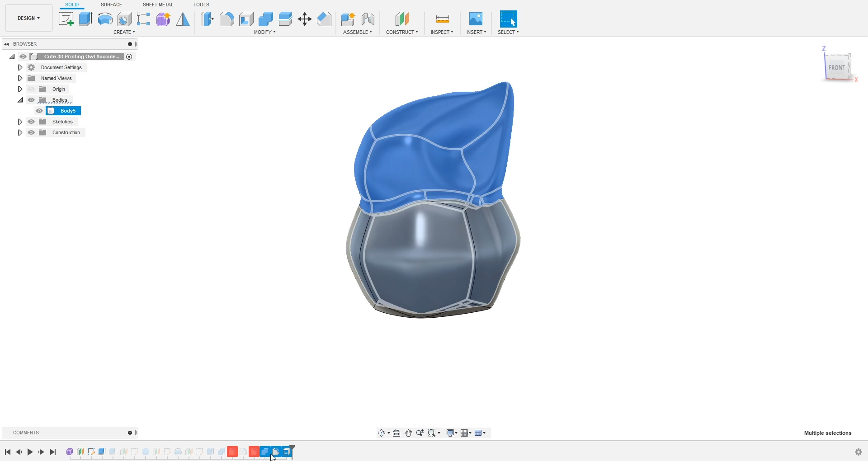Click the Construct plane icon
The image size is (868, 461).
[402, 19]
